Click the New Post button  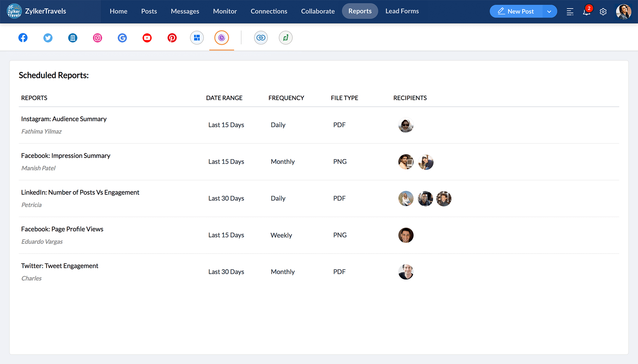(x=516, y=12)
